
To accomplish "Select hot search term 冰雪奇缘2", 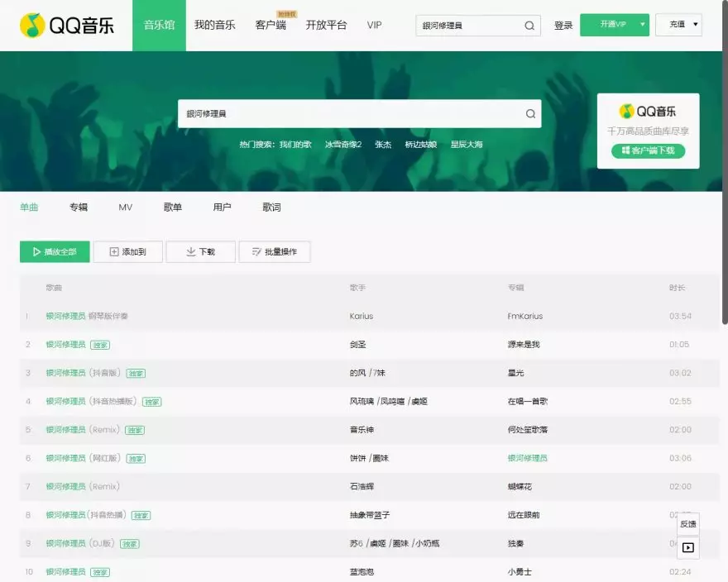I will point(343,145).
